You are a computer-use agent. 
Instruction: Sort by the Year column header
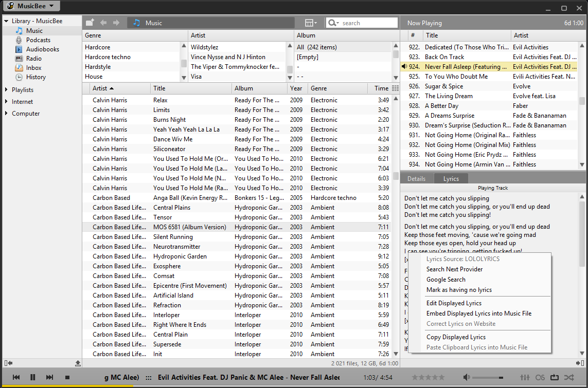point(297,88)
